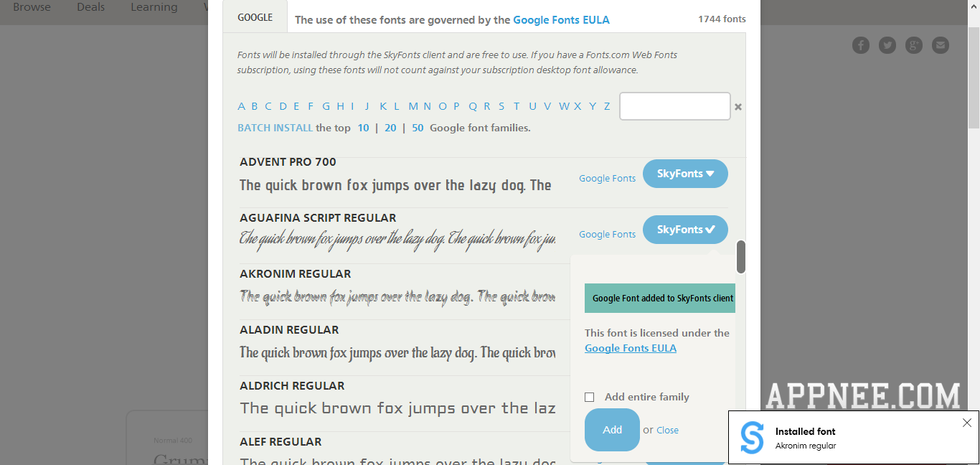Open the Google Fonts EULA header link
The image size is (980, 465).
561,20
